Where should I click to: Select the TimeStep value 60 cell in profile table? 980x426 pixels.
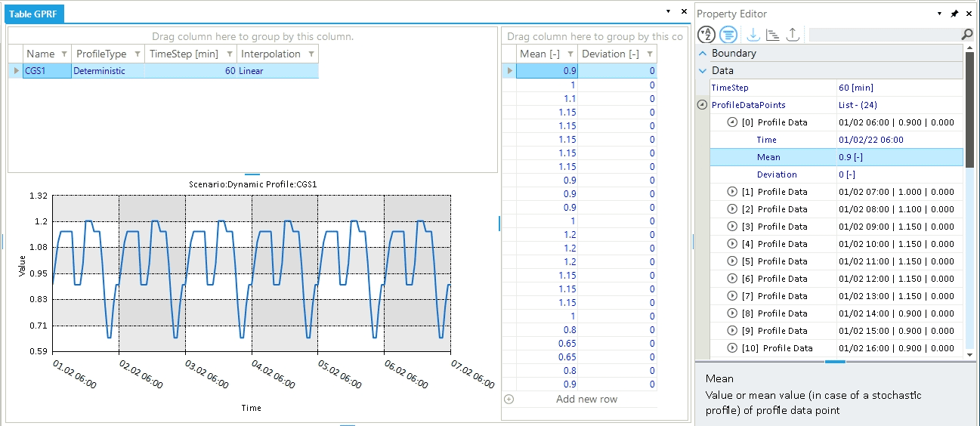click(x=191, y=71)
